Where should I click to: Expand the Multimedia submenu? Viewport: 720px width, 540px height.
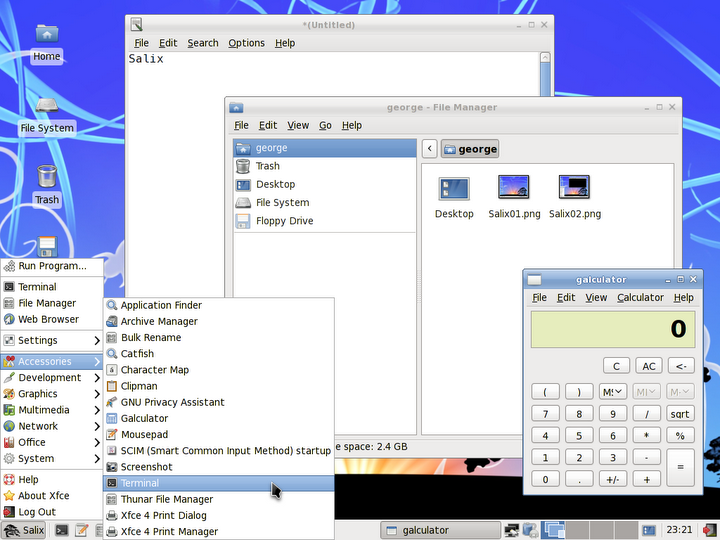[x=51, y=410]
